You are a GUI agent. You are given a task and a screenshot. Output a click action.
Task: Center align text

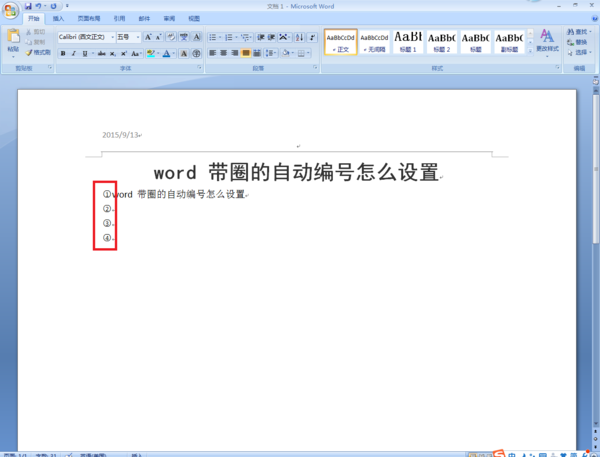(224, 53)
